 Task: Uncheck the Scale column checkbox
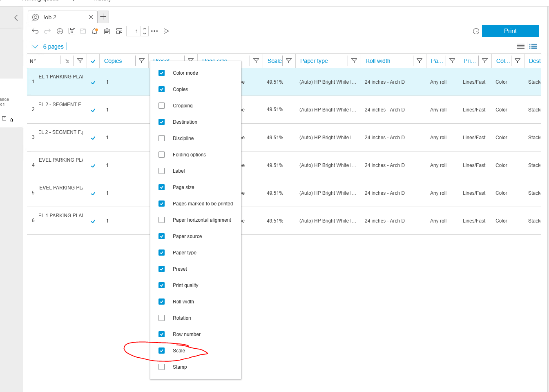[x=162, y=351]
